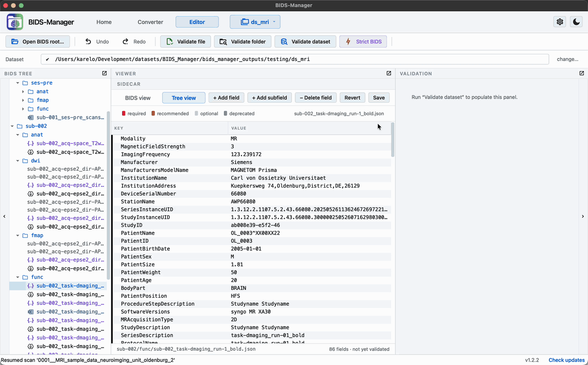Collapse the ses-pre folder arrow
This screenshot has height=365, width=588.
(18, 83)
